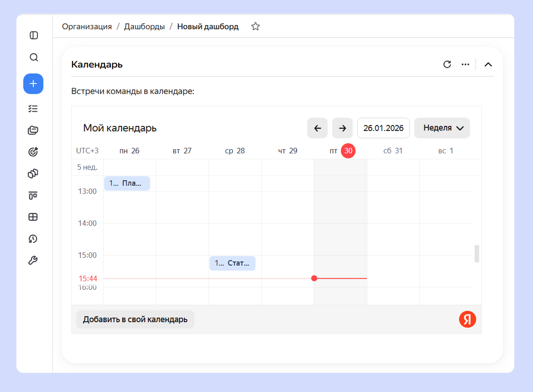Go to the previous week
Image resolution: width=533 pixels, height=392 pixels.
[318, 128]
